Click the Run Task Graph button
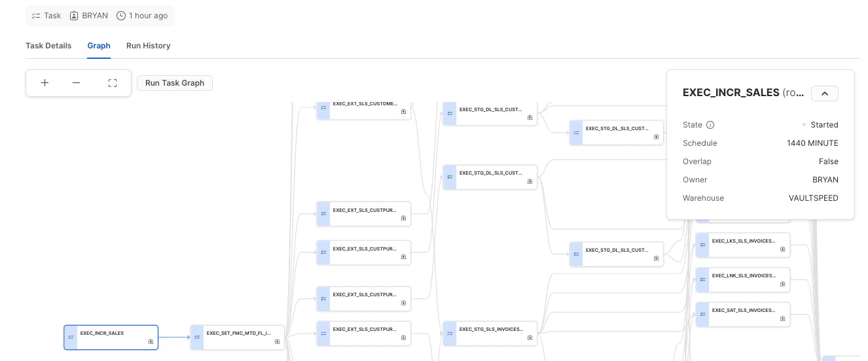This screenshot has height=361, width=868. tap(175, 83)
